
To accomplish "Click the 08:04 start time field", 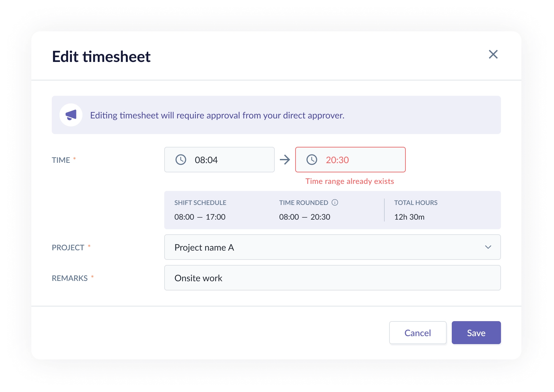I will pos(219,160).
